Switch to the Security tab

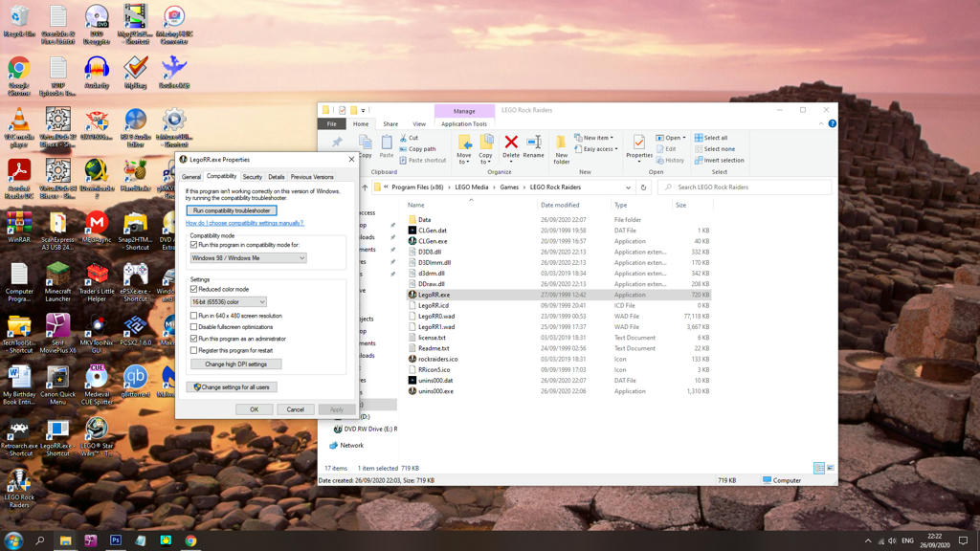(x=253, y=177)
